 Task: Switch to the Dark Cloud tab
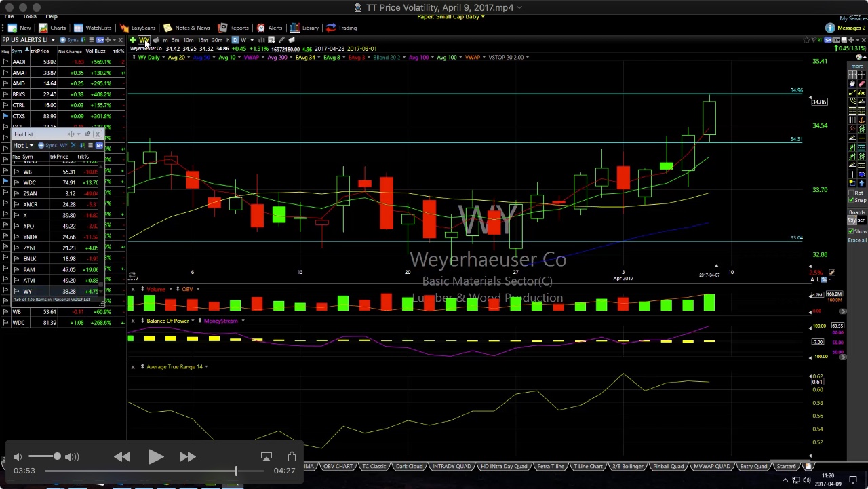[x=410, y=467]
